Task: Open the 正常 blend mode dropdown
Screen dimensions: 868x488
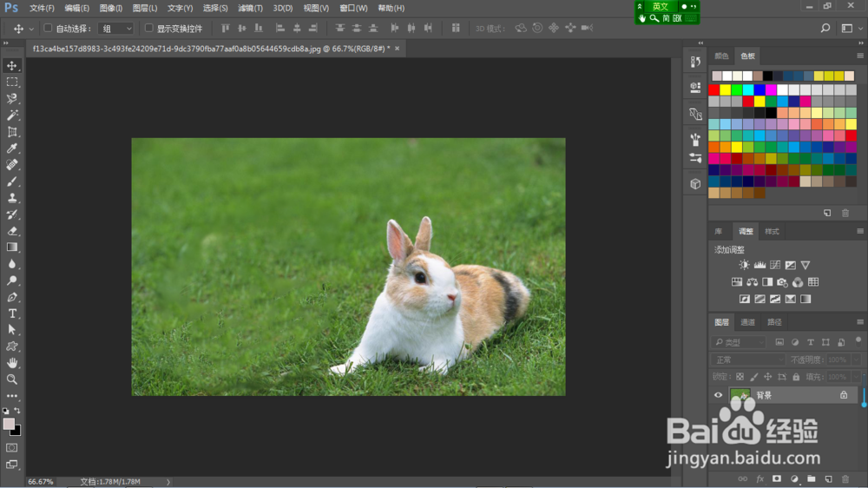Action: pyautogui.click(x=748, y=359)
